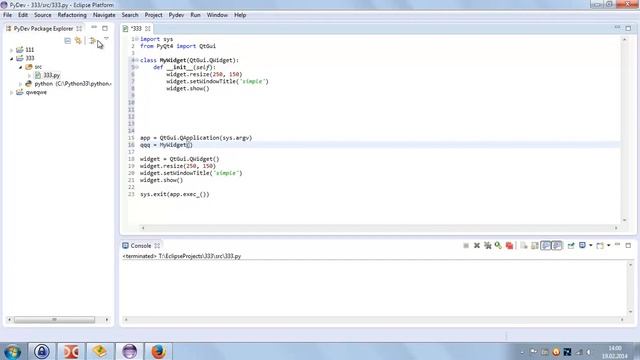Viewport: 640px width, 360px height.
Task: Collapse the import fold marker on line 1
Action: click(x=137, y=39)
